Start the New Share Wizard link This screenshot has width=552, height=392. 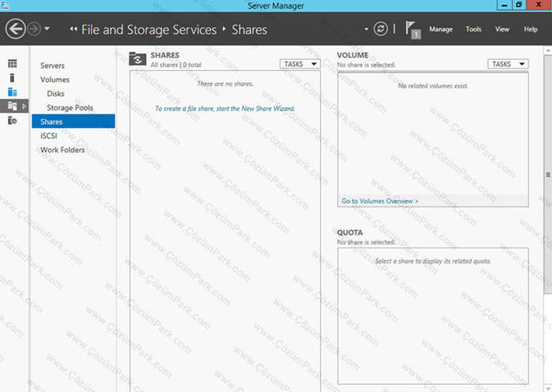[x=225, y=109]
